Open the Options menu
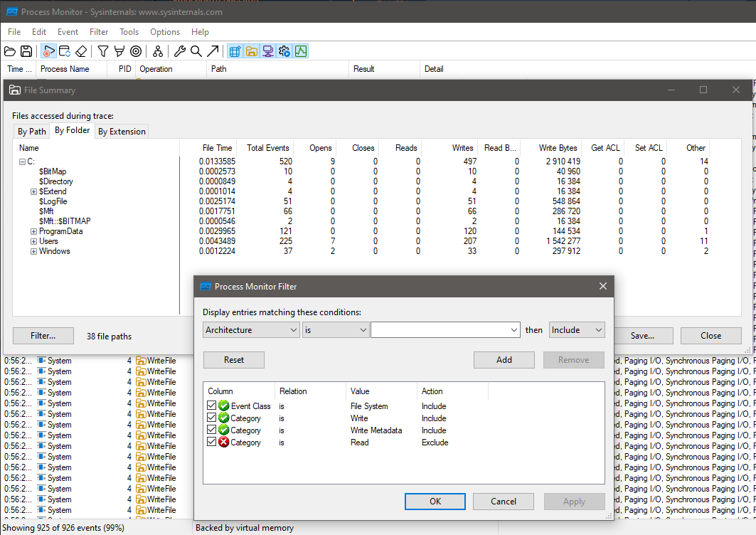Image resolution: width=756 pixels, height=535 pixels. (165, 32)
